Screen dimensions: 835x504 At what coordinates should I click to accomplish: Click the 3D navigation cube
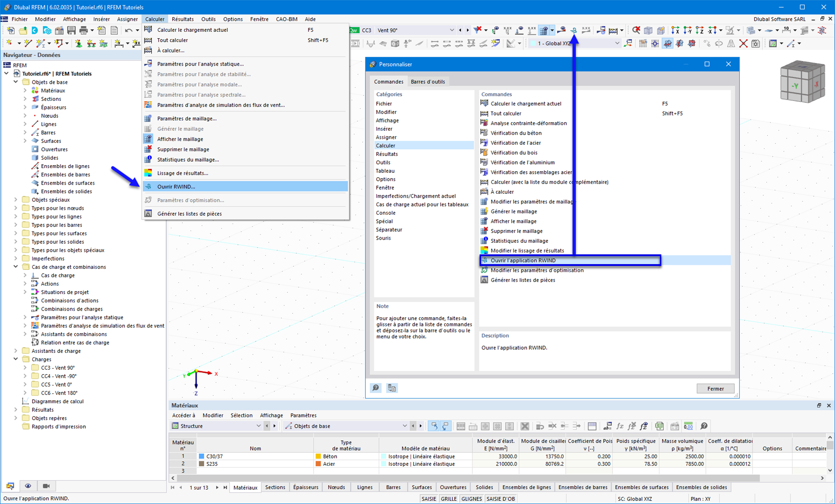click(802, 83)
